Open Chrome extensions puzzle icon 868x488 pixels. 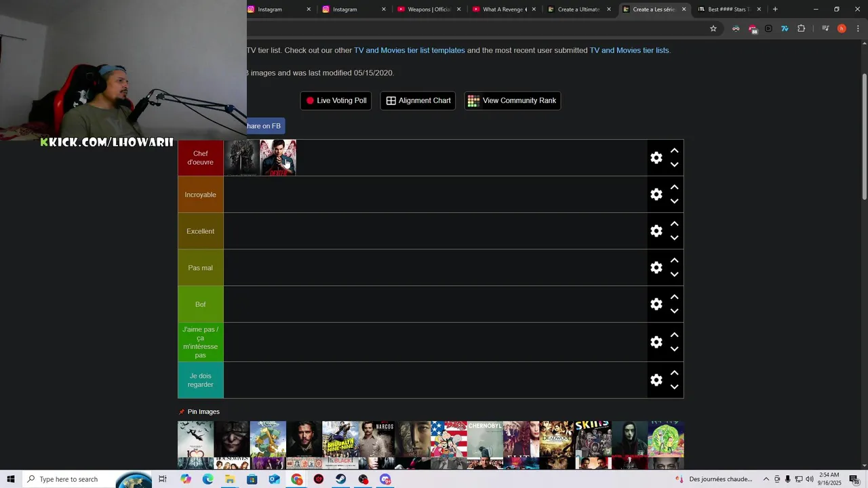pos(802,28)
